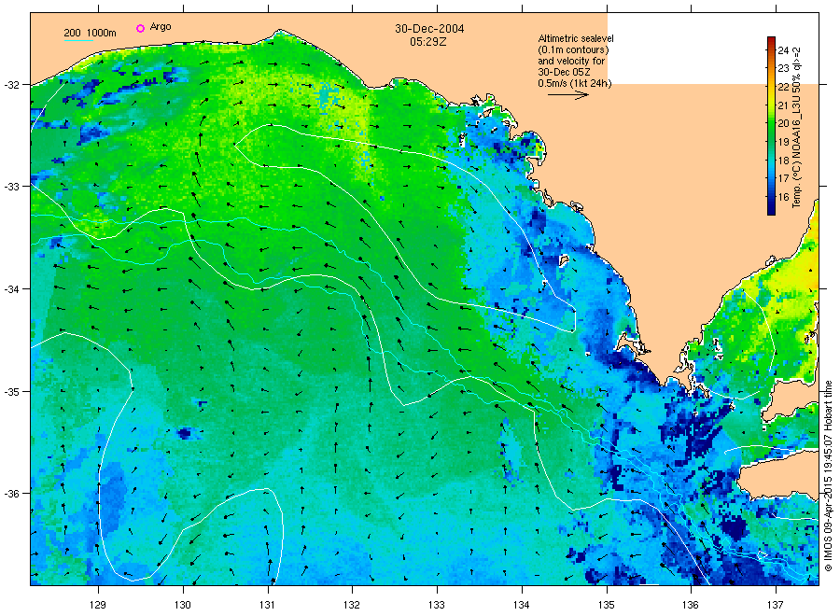Click the '30-Dec-2004' date title

point(429,28)
